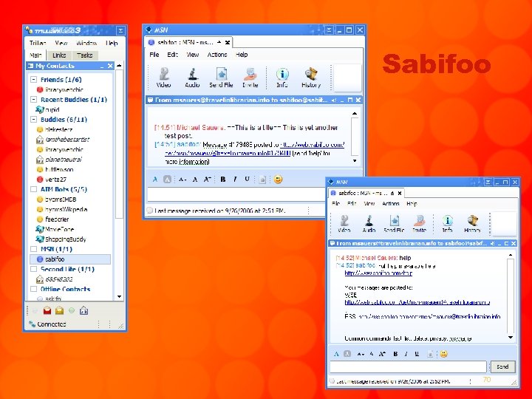
Task: Toggle Italic in the front MSN window
Action: pyautogui.click(x=406, y=354)
